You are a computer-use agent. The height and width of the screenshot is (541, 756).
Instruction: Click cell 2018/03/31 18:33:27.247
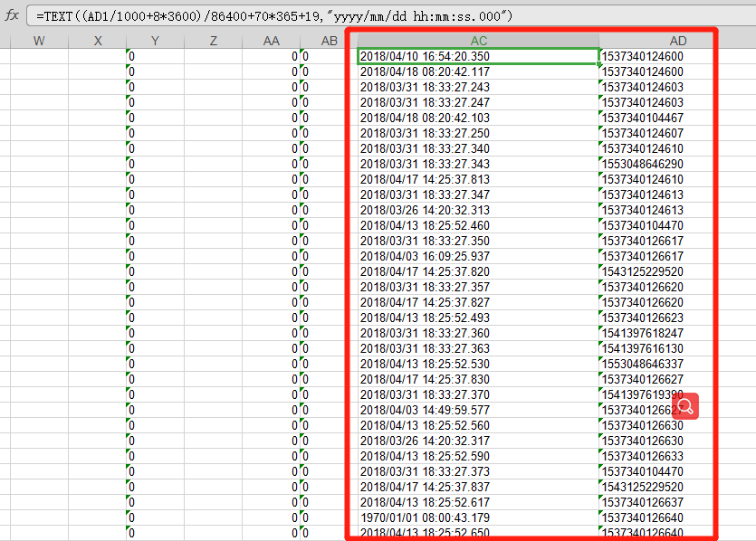(478, 102)
